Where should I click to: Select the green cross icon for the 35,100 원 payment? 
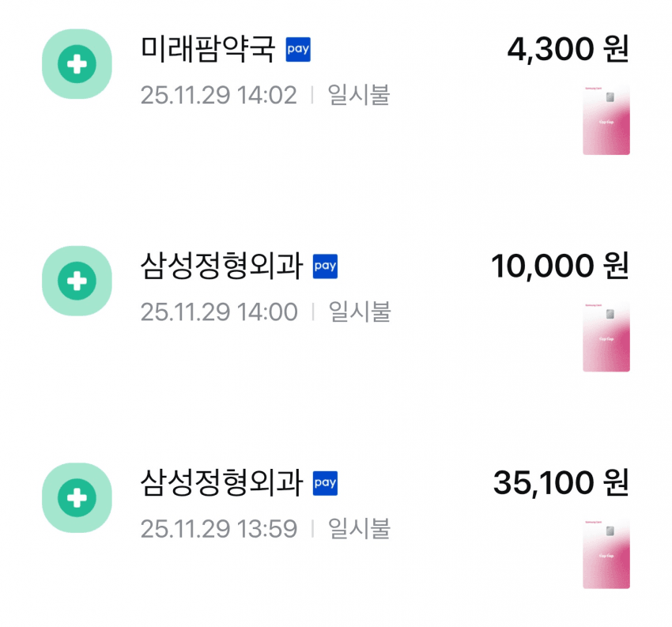(77, 497)
